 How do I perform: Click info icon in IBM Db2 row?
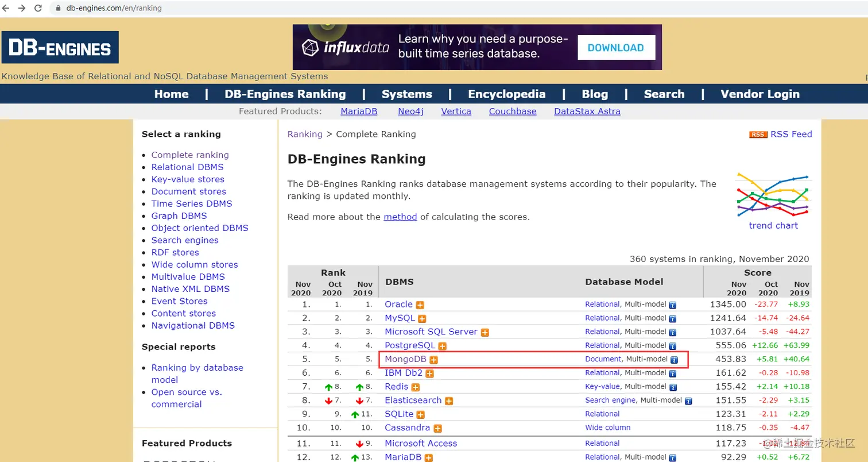[x=673, y=374]
